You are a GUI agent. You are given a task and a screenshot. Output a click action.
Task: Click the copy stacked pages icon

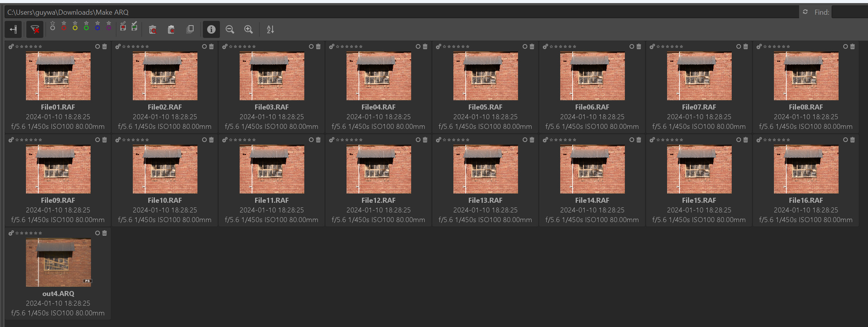(190, 29)
